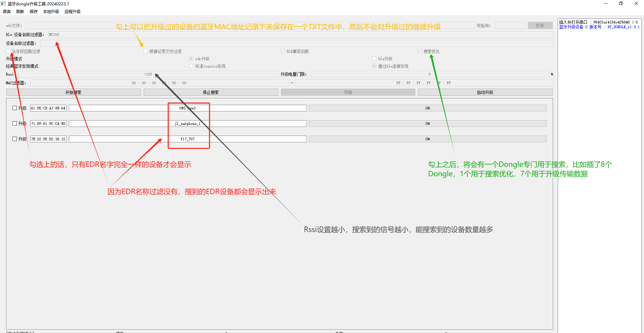Open the 保存 menu

[34, 11]
